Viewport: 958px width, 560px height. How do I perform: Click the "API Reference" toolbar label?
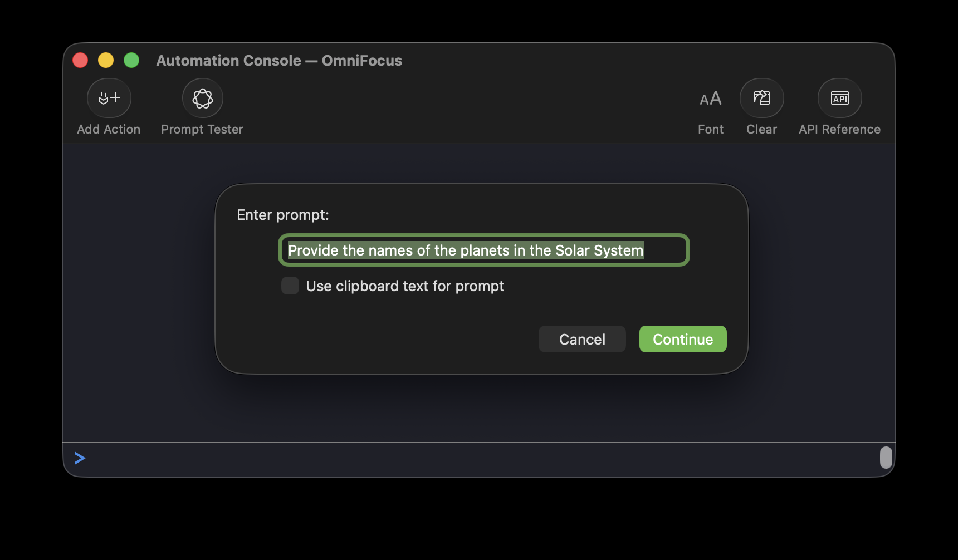click(839, 129)
